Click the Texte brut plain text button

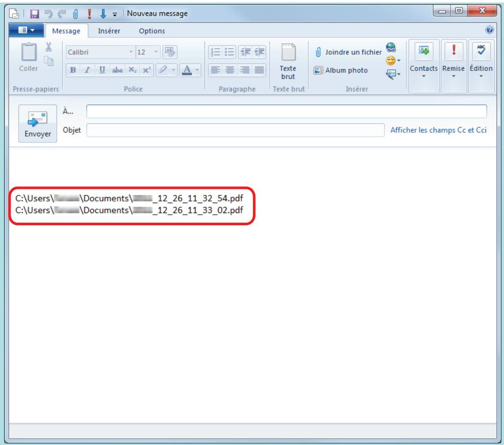(x=288, y=61)
